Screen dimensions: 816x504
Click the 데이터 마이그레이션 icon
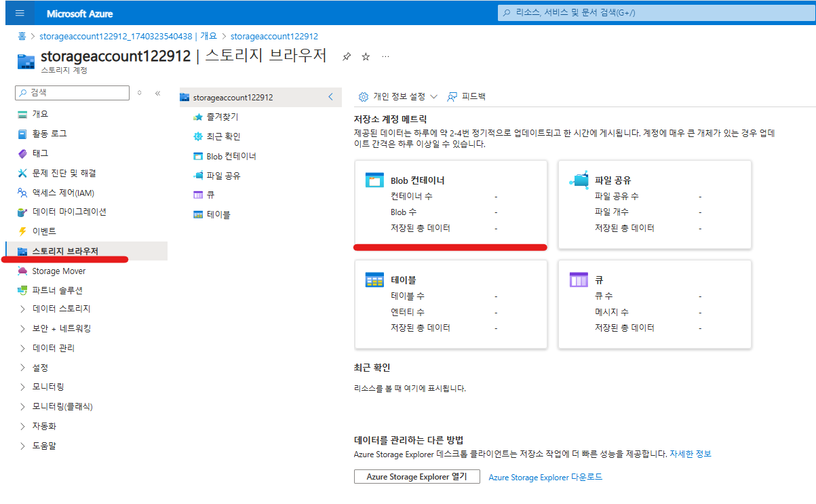23,212
